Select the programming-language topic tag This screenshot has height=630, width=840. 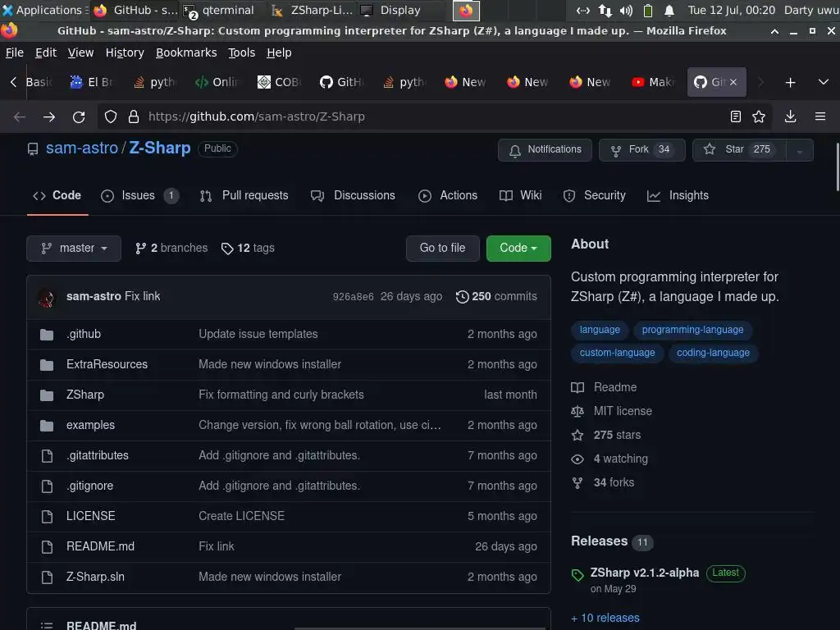(692, 330)
